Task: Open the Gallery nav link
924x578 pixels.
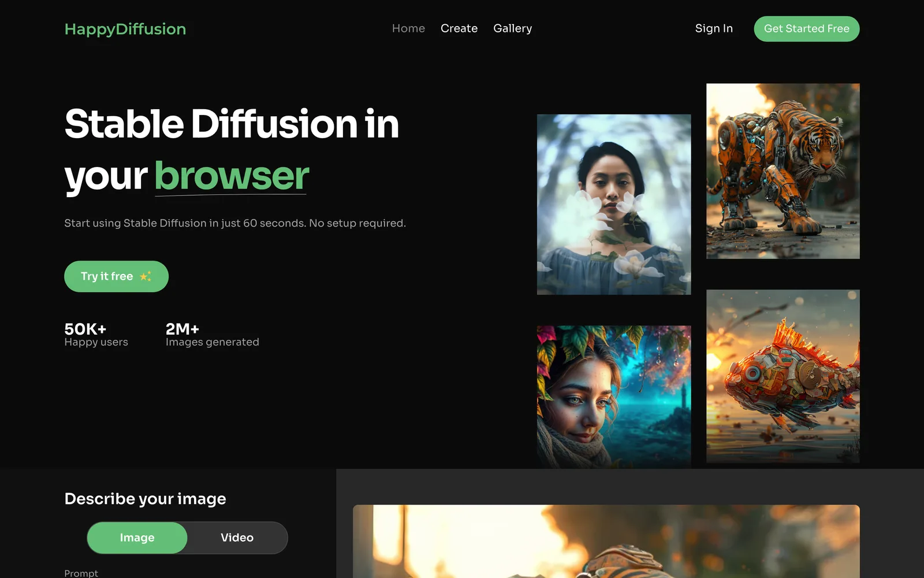Action: tap(513, 28)
